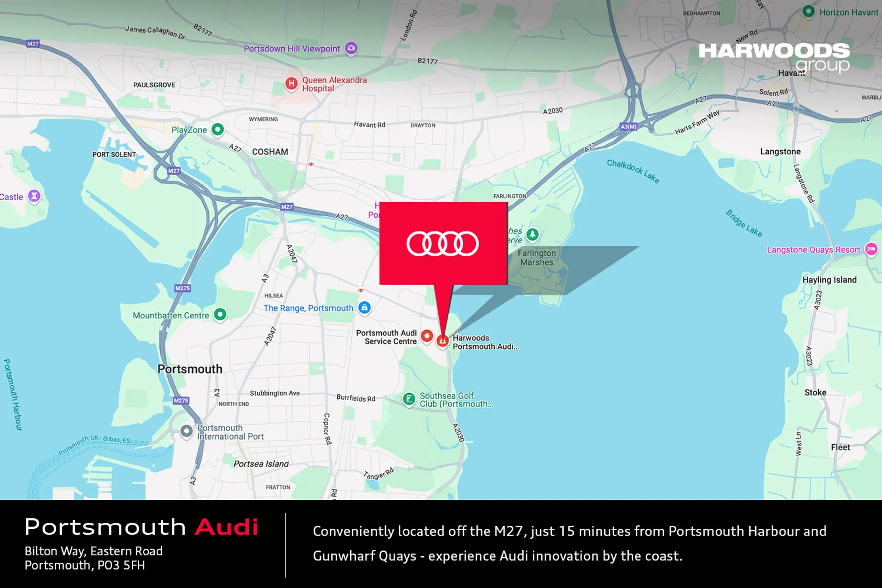Click The Range, Portsmouth lock marker
The width and height of the screenshot is (882, 588).
click(x=364, y=308)
